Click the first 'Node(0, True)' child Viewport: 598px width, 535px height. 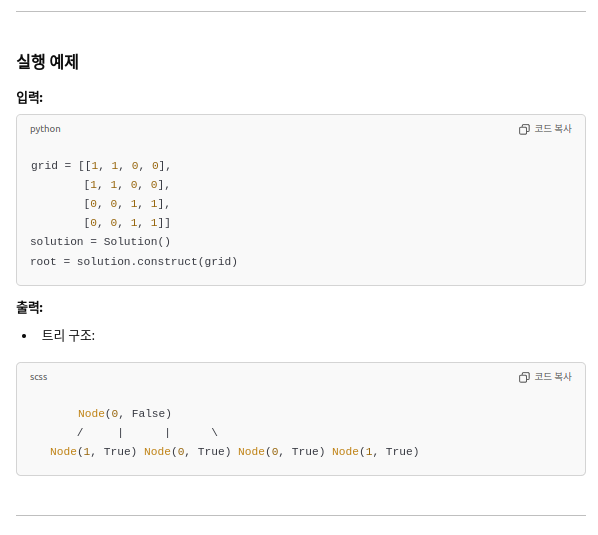(187, 452)
